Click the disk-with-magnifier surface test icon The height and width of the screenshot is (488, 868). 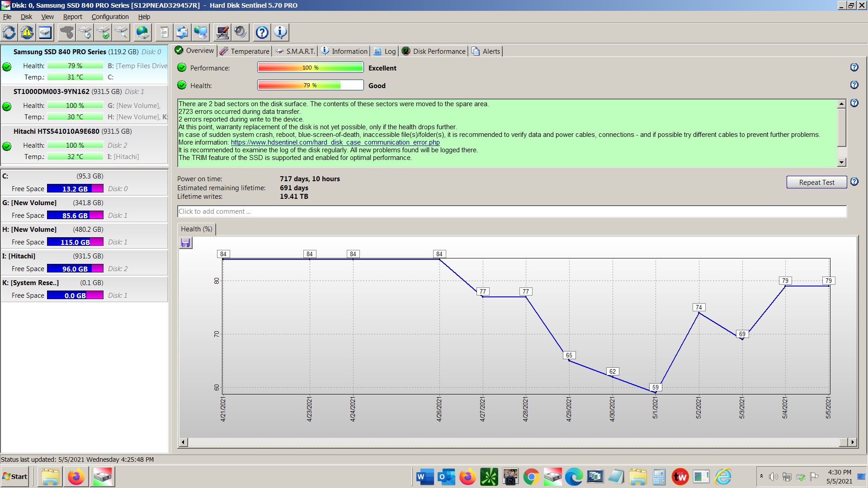pyautogui.click(x=121, y=33)
